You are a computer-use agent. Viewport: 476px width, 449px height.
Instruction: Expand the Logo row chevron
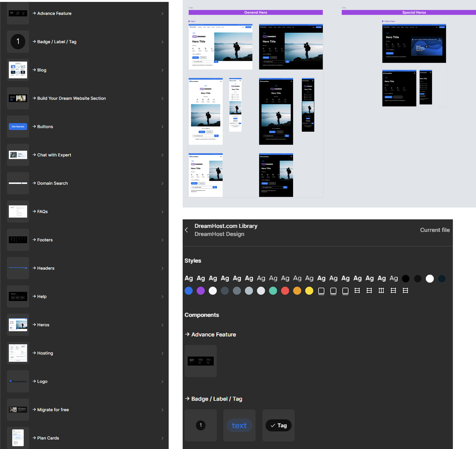click(162, 381)
